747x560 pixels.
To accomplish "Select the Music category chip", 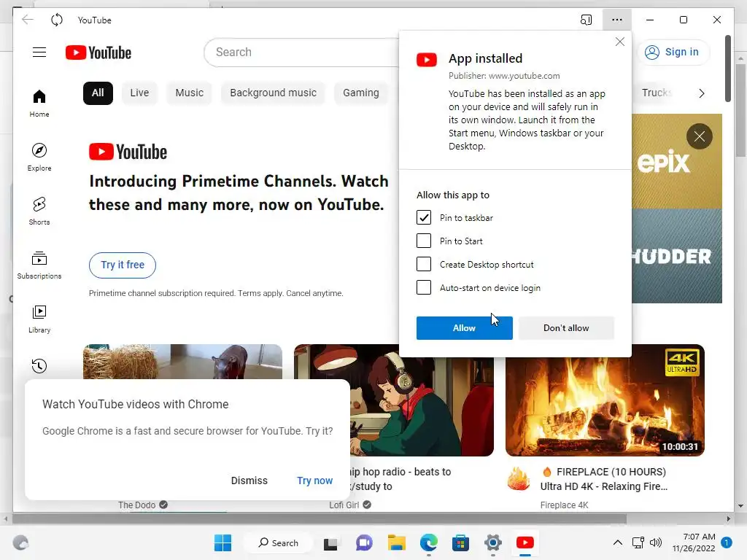I will click(x=189, y=93).
